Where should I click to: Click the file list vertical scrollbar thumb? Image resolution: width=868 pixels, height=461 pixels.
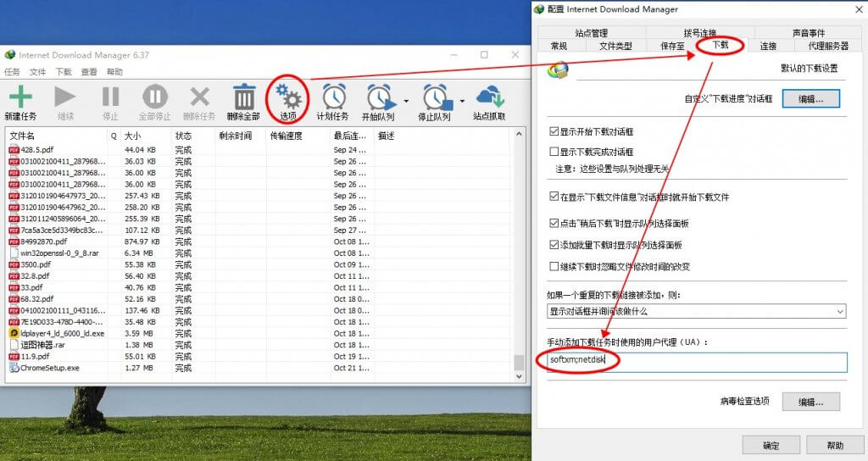pyautogui.click(x=519, y=362)
